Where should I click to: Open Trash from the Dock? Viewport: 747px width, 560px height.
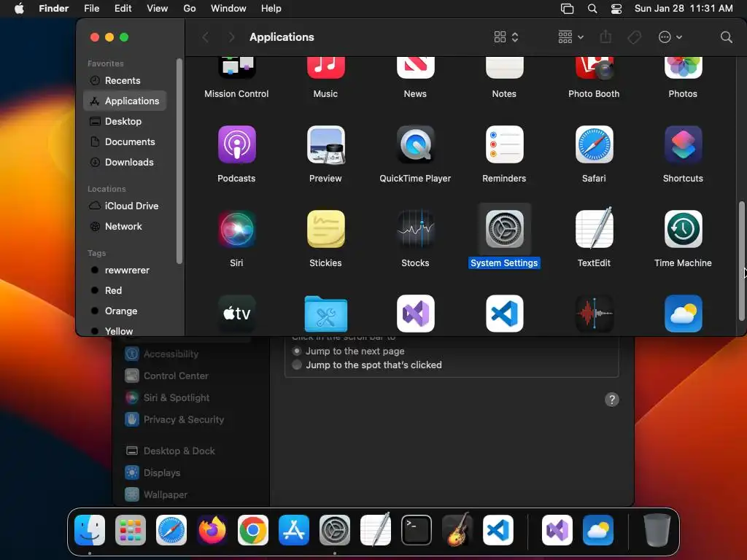[x=657, y=530]
